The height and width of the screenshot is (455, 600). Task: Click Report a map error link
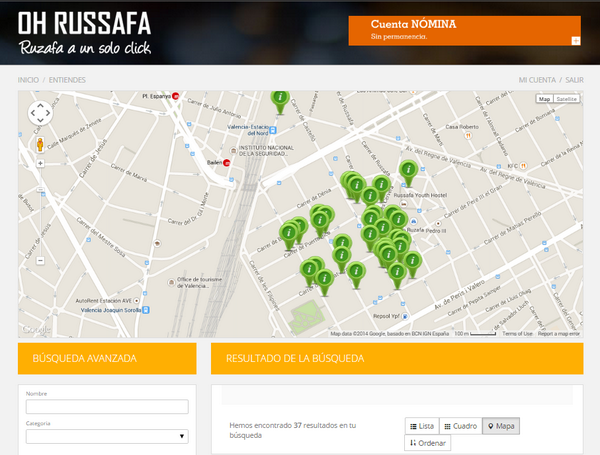click(559, 334)
